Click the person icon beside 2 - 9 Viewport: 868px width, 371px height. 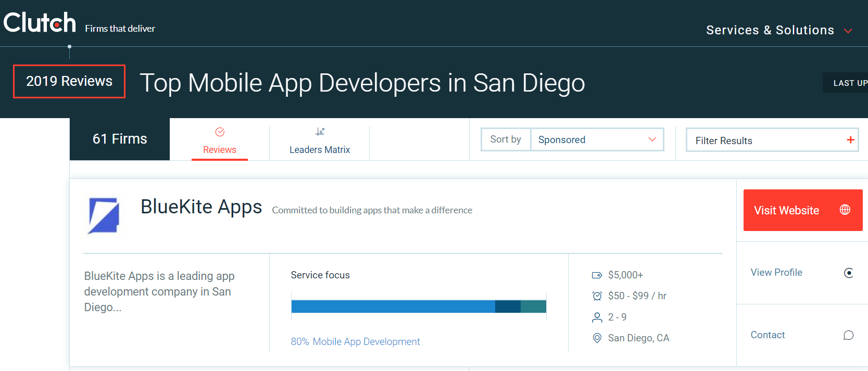pos(597,317)
